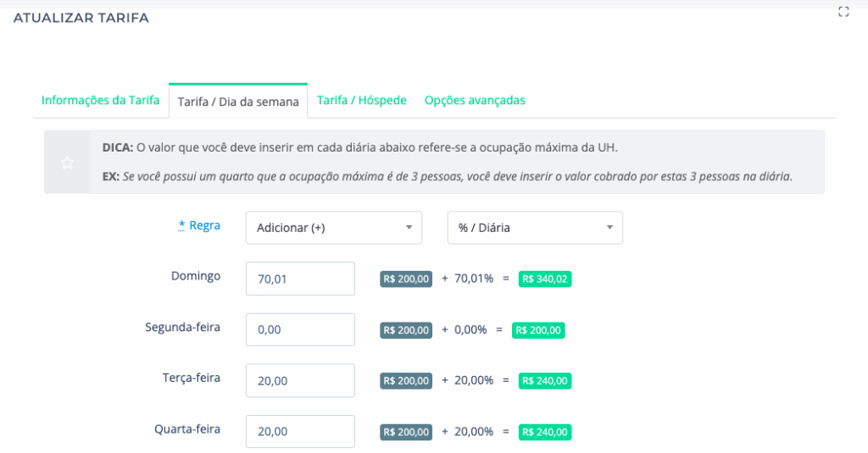Click the Regra label link
Image resolution: width=868 pixels, height=453 pixels.
tap(199, 226)
